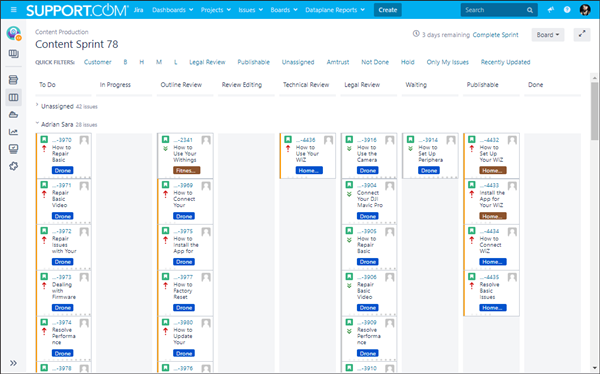
Task: Click the board vertical scrollbar
Action: tap(594, 111)
